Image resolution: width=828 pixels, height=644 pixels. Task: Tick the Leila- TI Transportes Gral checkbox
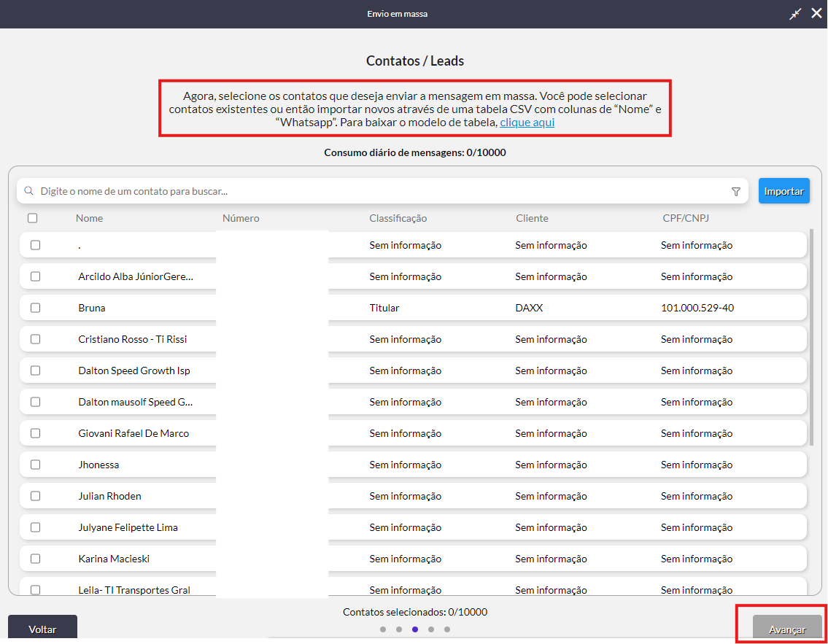35,589
